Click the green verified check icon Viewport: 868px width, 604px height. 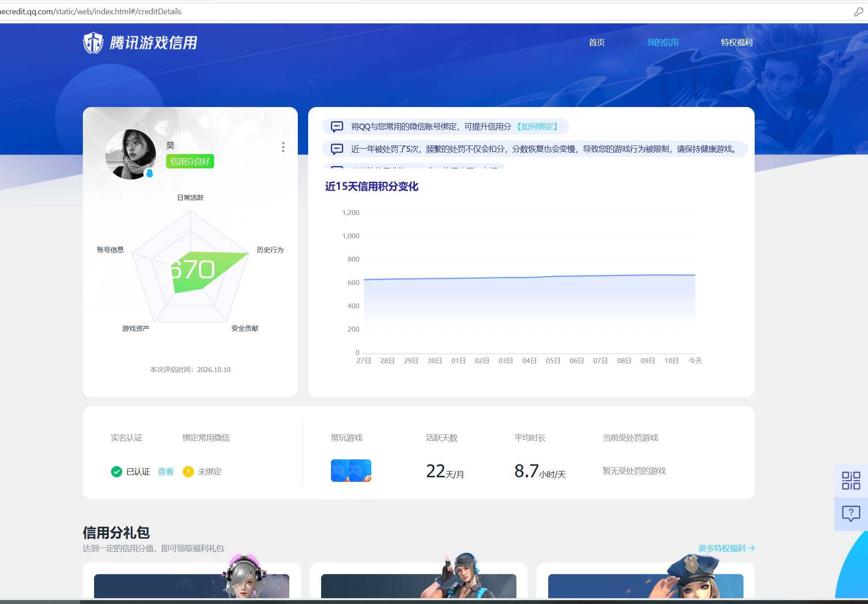point(116,472)
